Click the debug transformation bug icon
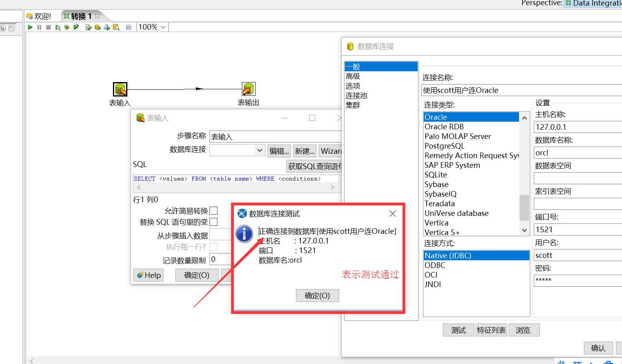This screenshot has height=364, width=622. pos(67,27)
